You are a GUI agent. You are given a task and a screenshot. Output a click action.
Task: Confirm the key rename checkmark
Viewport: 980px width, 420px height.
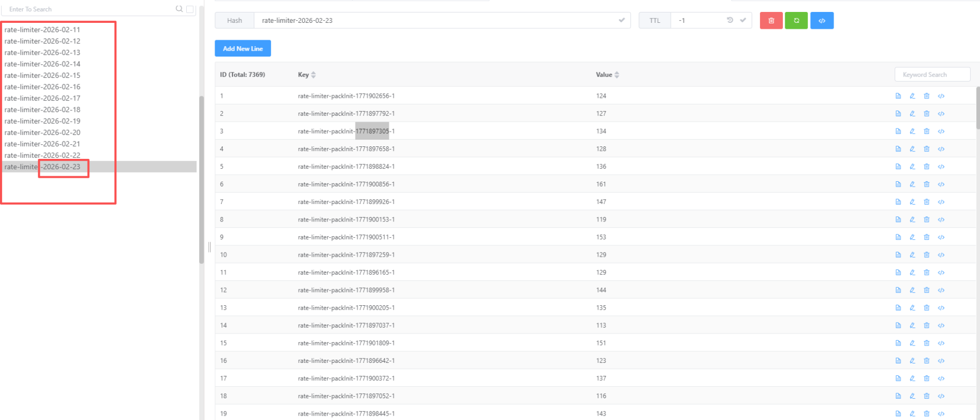(622, 20)
